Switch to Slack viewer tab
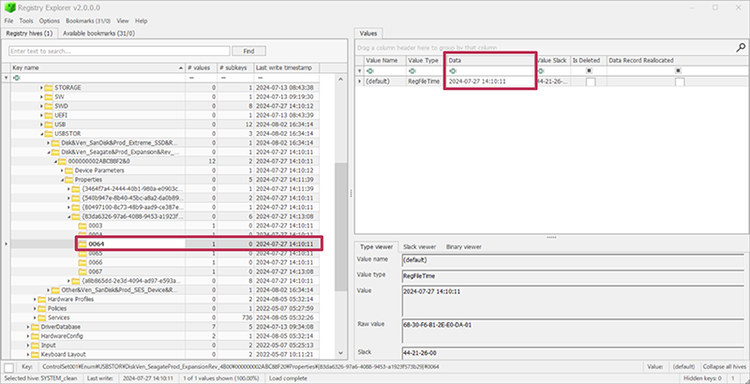750x384 pixels. pos(419,247)
